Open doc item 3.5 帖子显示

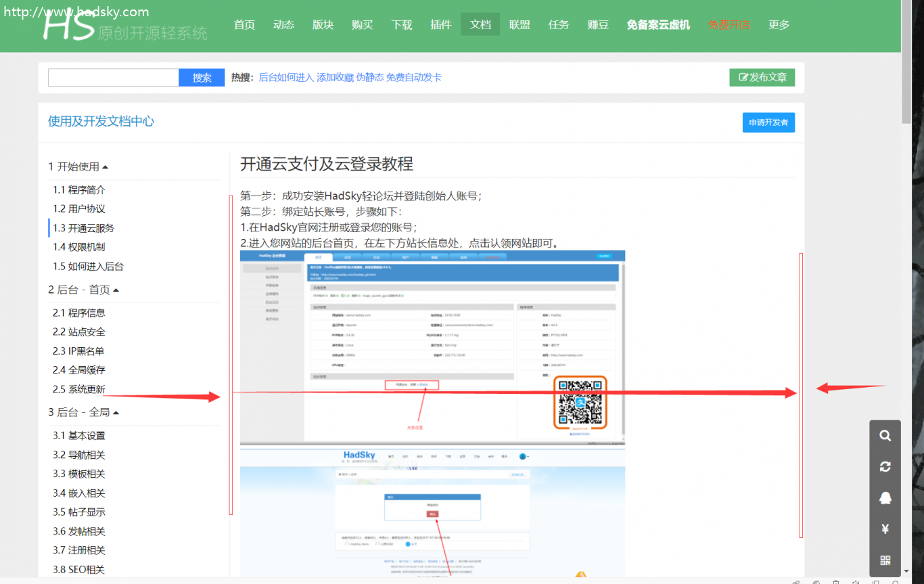pos(79,512)
